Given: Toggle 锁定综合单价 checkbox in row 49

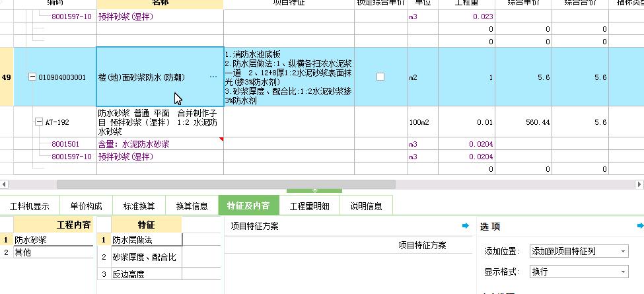Looking at the screenshot, I should point(380,77).
